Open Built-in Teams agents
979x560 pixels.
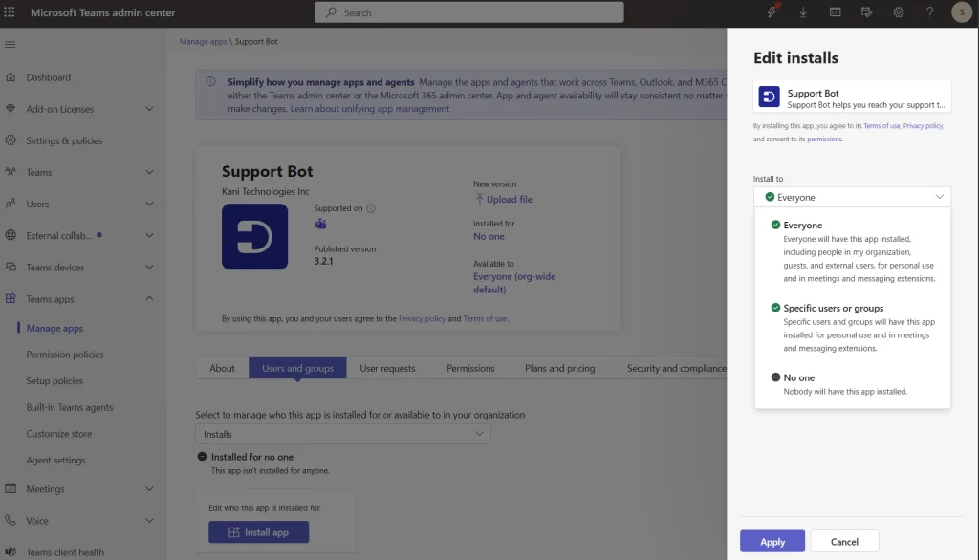69,407
